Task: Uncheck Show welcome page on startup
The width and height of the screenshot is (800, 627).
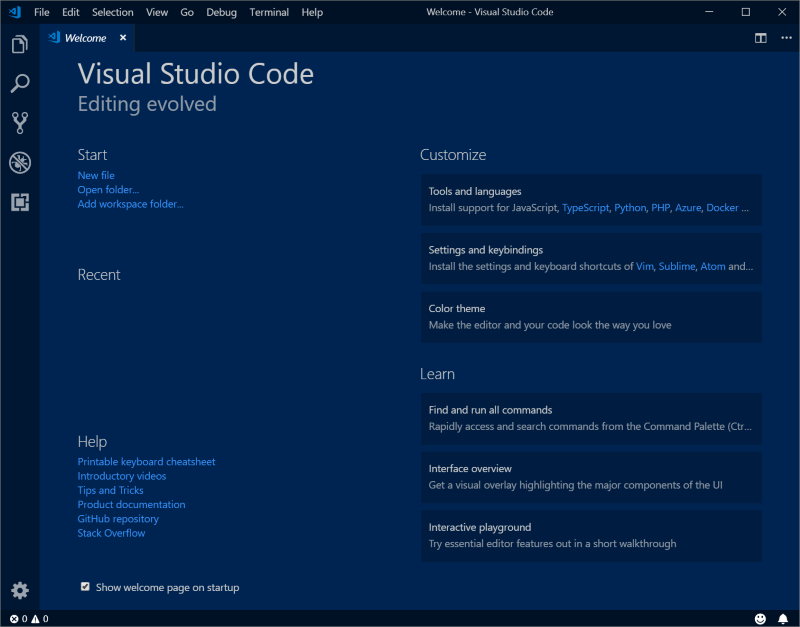Action: [x=85, y=587]
